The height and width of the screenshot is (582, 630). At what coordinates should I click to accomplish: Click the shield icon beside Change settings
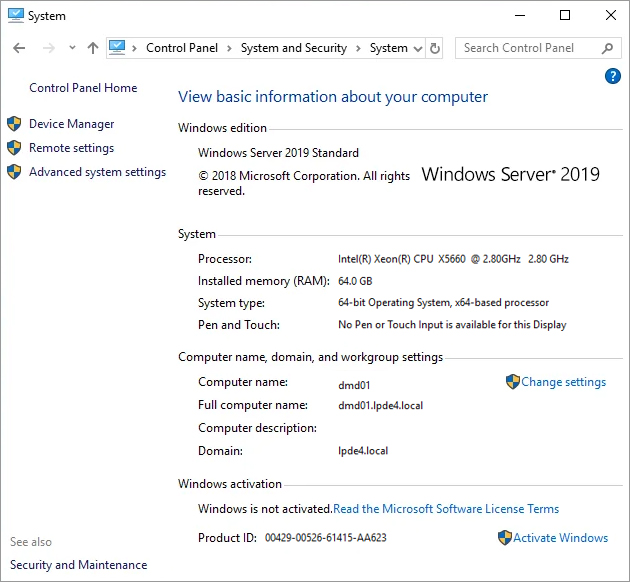(x=513, y=382)
